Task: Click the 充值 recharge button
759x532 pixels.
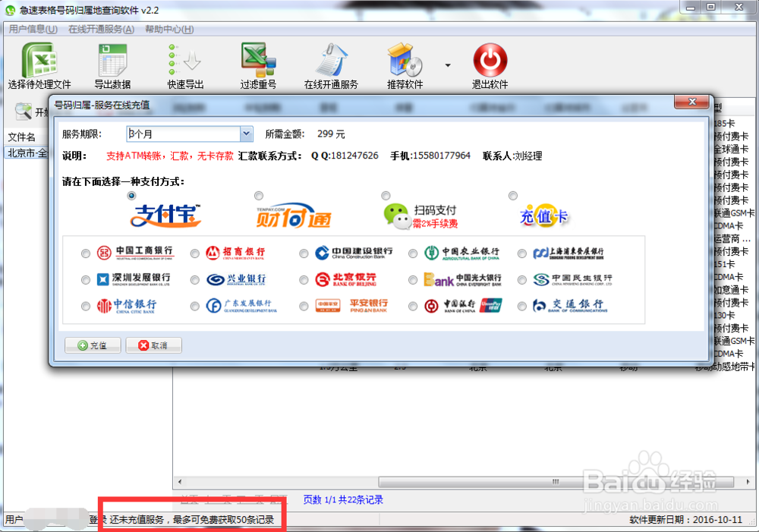Action: [93, 345]
